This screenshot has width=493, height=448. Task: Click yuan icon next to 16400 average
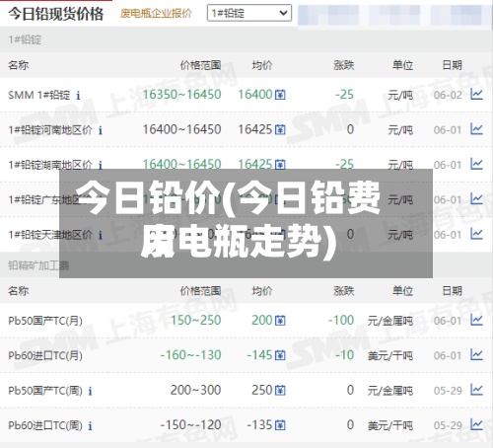(x=280, y=95)
